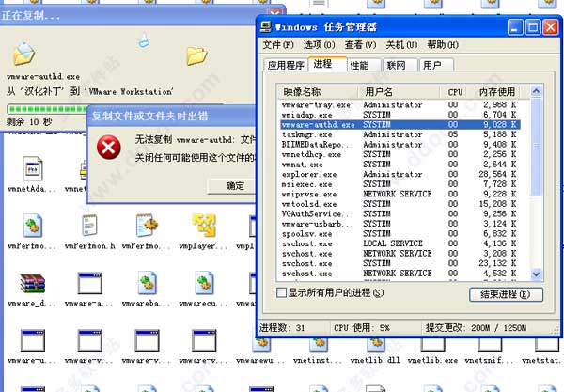Viewport: 564px width, 392px height.
Task: Select the vmnetAda... file icon
Action: (32, 168)
